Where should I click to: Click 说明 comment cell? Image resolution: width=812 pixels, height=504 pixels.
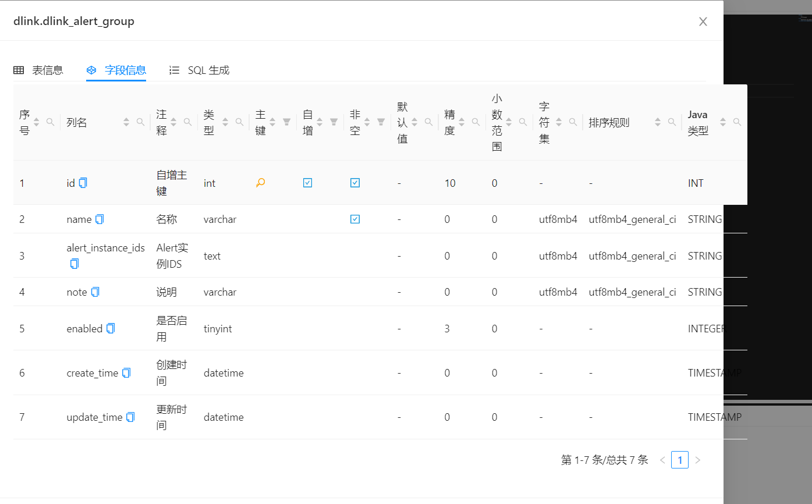click(x=166, y=292)
